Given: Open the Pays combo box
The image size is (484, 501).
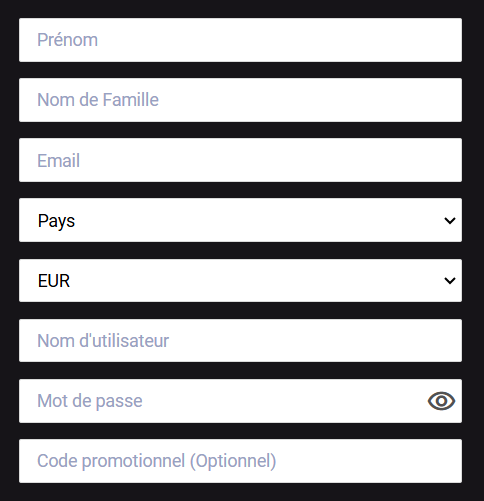Looking at the screenshot, I should tap(240, 220).
